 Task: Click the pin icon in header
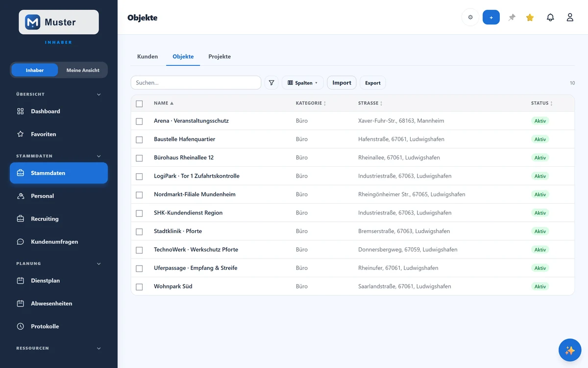[512, 18]
